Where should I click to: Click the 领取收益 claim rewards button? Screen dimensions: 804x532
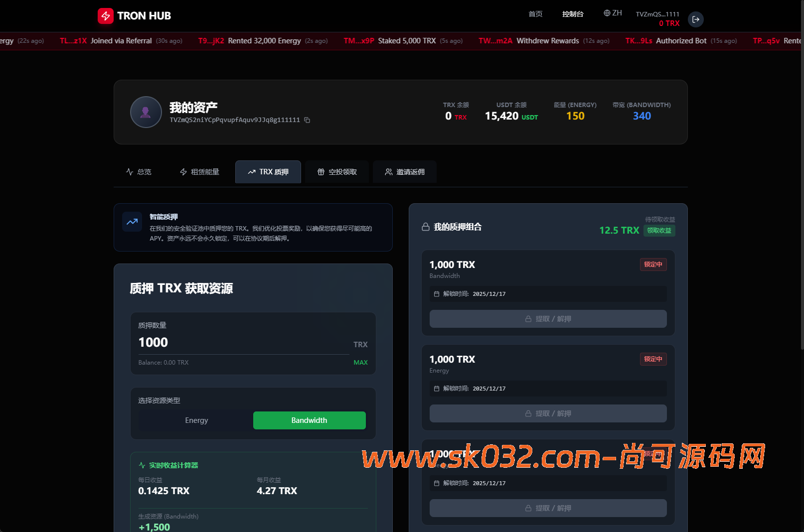(x=659, y=231)
